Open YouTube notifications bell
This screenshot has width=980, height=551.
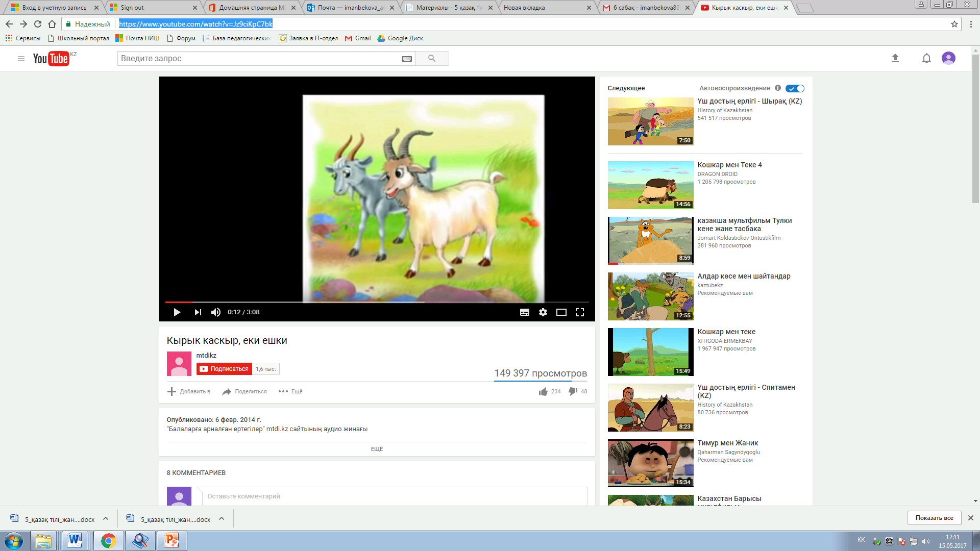pos(926,58)
